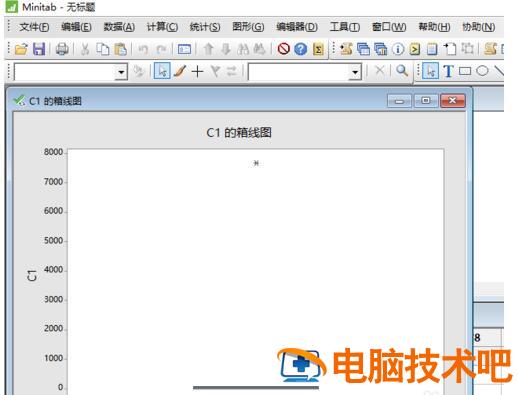Show the Session folder scroll icon
The image size is (519, 395).
pyautogui.click(x=346, y=49)
